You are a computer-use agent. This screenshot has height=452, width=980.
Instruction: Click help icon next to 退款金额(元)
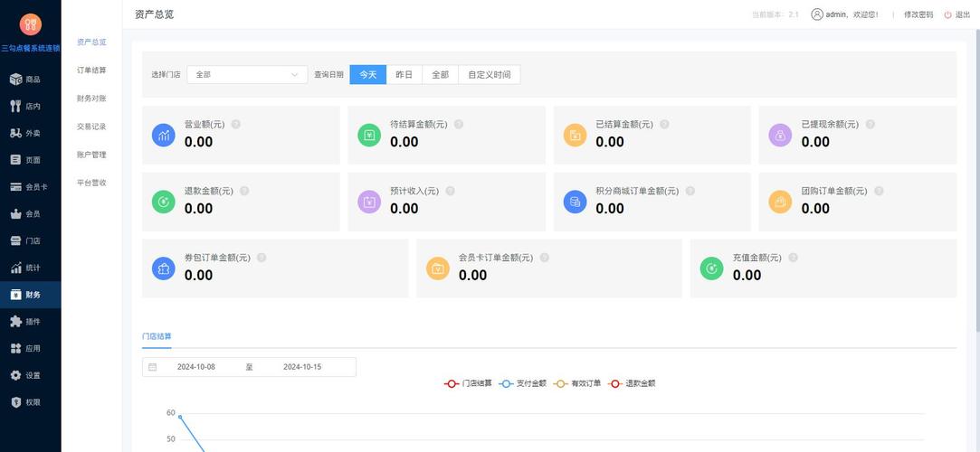coord(244,191)
